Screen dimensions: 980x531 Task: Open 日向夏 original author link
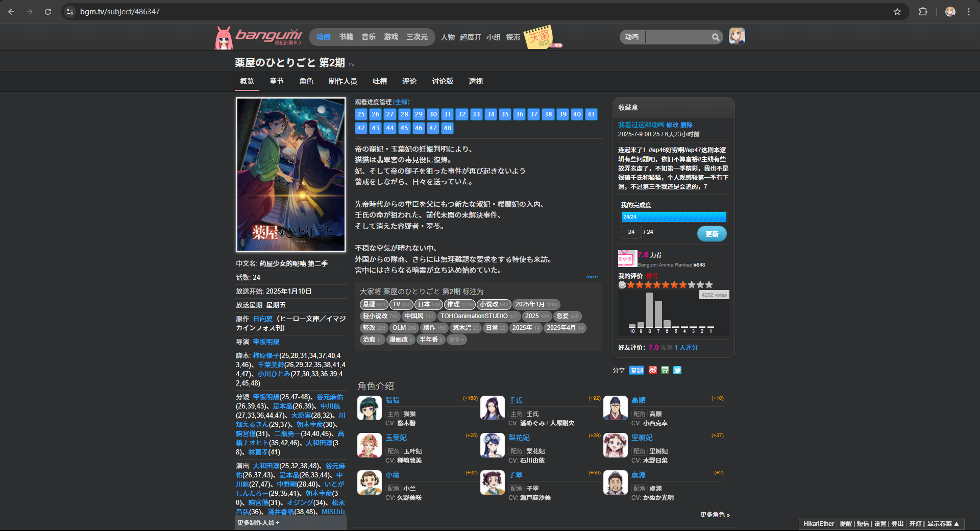coord(263,319)
